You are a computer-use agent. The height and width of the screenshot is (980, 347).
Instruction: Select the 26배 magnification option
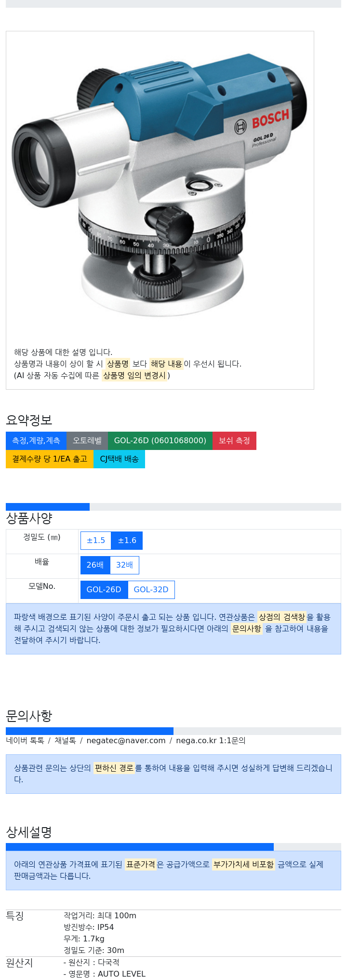click(95, 565)
